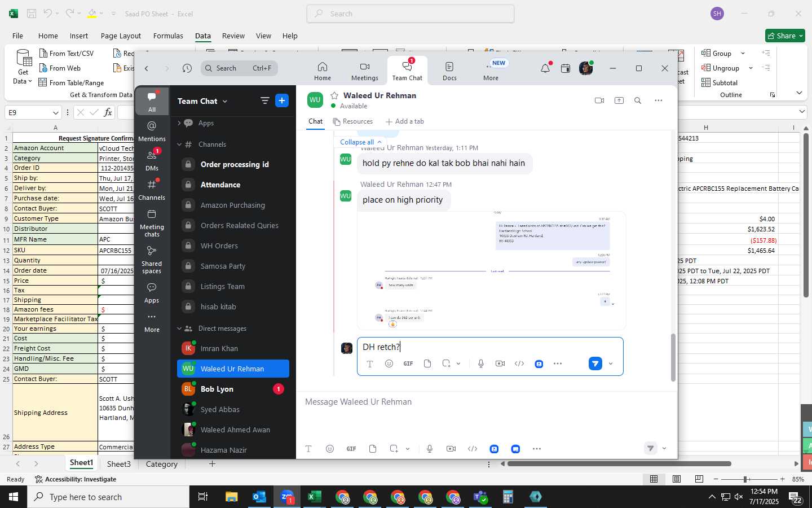Open the Zoom history clock icon
812x508 pixels.
[187, 68]
